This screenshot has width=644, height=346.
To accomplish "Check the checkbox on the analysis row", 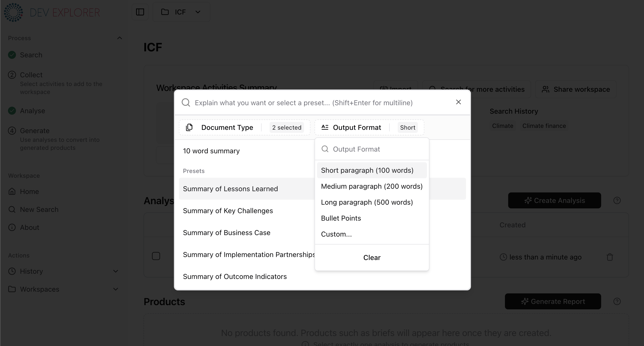I will (x=156, y=256).
